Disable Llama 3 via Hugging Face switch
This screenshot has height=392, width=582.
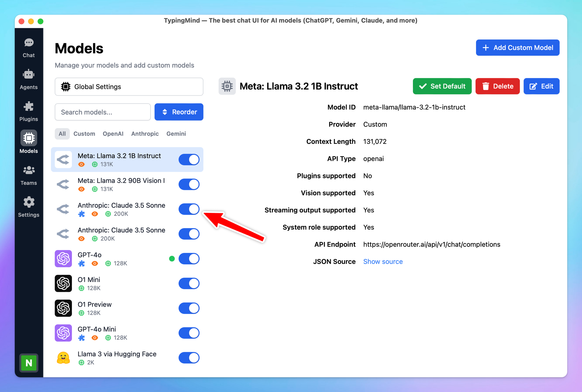pyautogui.click(x=189, y=358)
